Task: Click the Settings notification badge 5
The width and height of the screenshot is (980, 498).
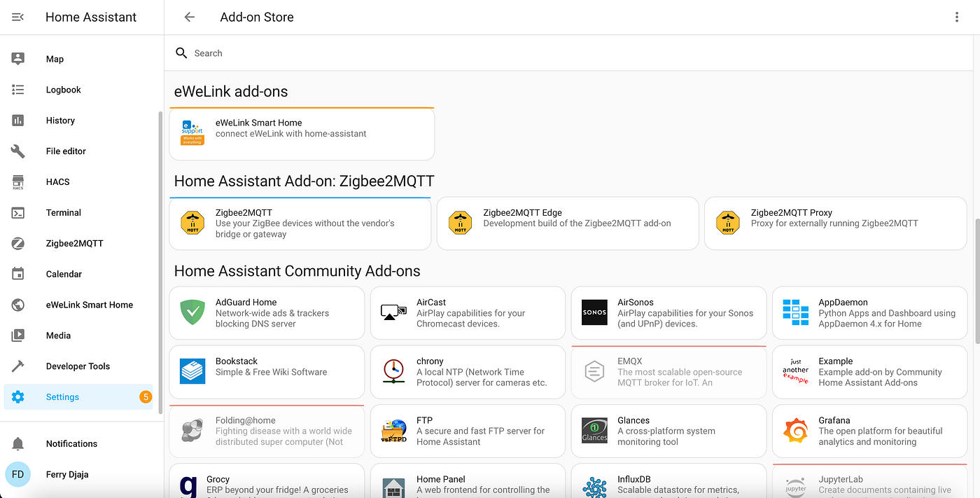Action: click(146, 397)
